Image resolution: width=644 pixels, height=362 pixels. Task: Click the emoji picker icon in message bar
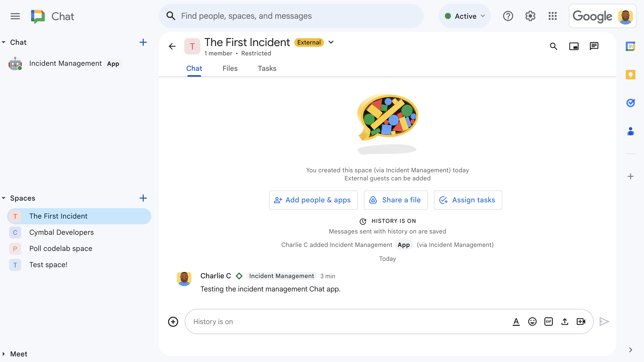click(532, 321)
